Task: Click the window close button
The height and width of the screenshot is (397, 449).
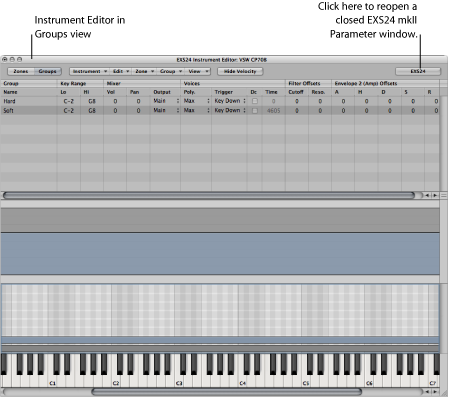Action: (x=5, y=59)
